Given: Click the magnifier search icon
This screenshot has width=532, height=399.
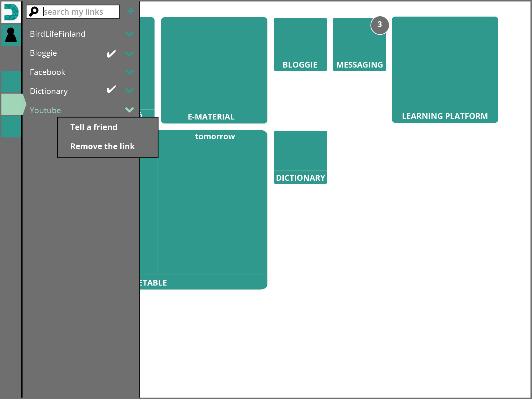Looking at the screenshot, I should [34, 11].
